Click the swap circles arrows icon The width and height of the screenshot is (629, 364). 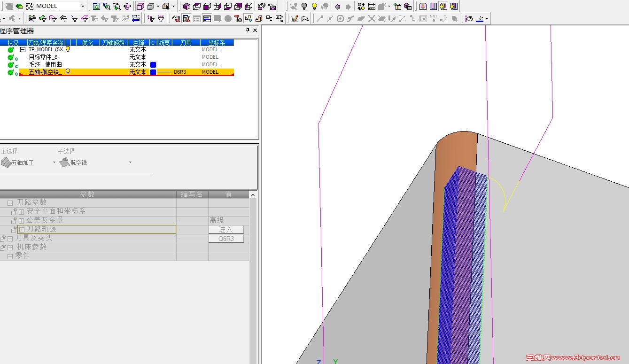pyautogui.click(x=361, y=7)
